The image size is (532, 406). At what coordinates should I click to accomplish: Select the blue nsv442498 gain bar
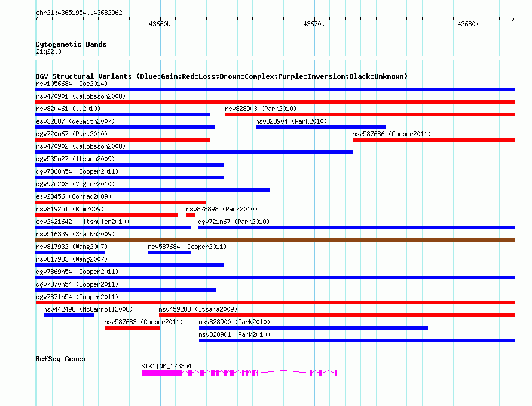[69, 315]
